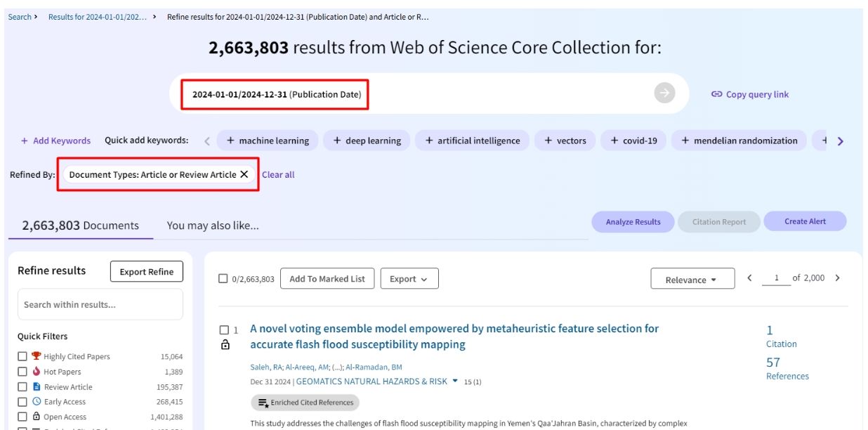Viewport: 868px width, 430px height.
Task: Click Add To Marked List button
Action: pos(327,279)
